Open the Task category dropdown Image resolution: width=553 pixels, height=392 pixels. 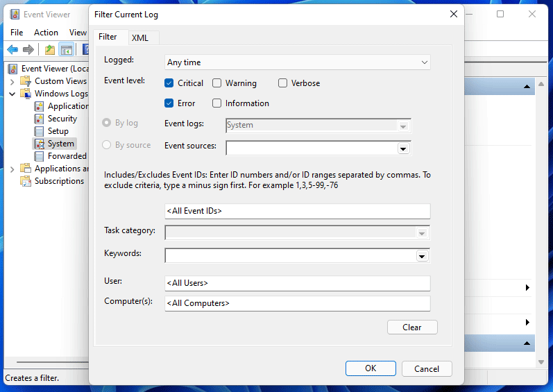coord(422,233)
